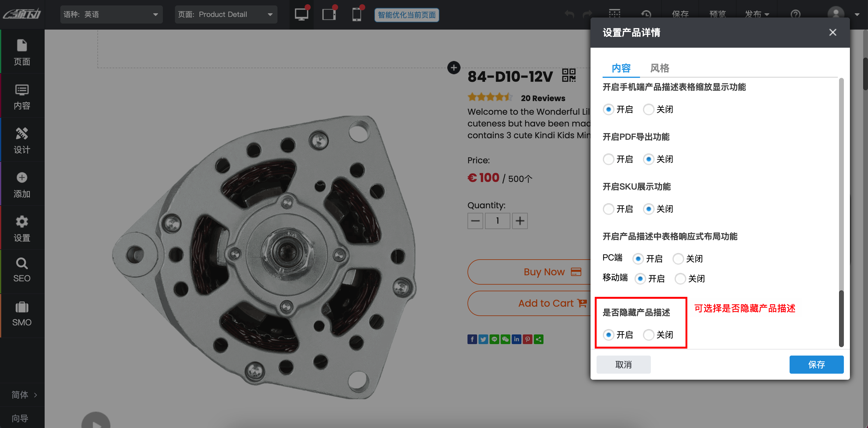Click the settings dialog vertical scrollbar
Viewport: 868px width, 428px height.
click(841, 318)
